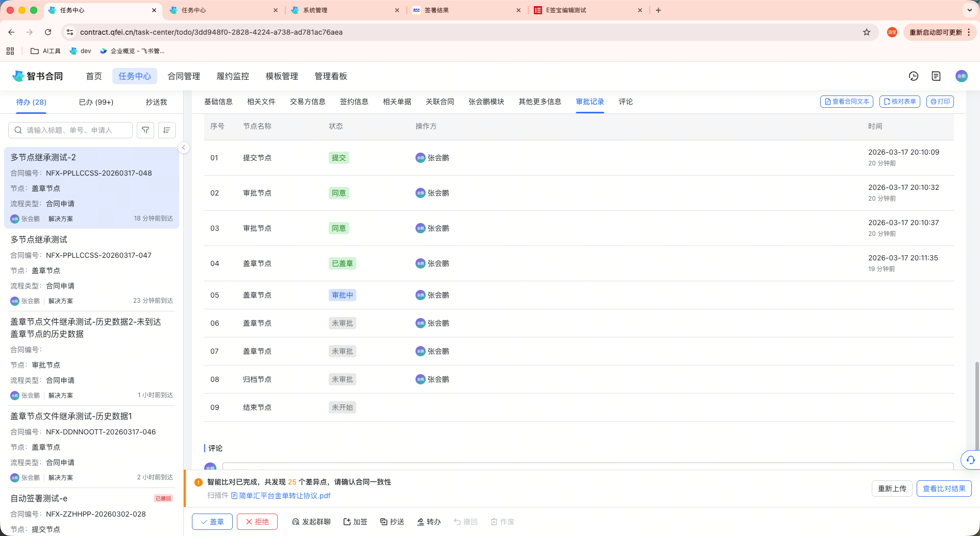Image resolution: width=980 pixels, height=536 pixels.
Task: Open the 履约监控 navigation menu
Action: tap(232, 76)
